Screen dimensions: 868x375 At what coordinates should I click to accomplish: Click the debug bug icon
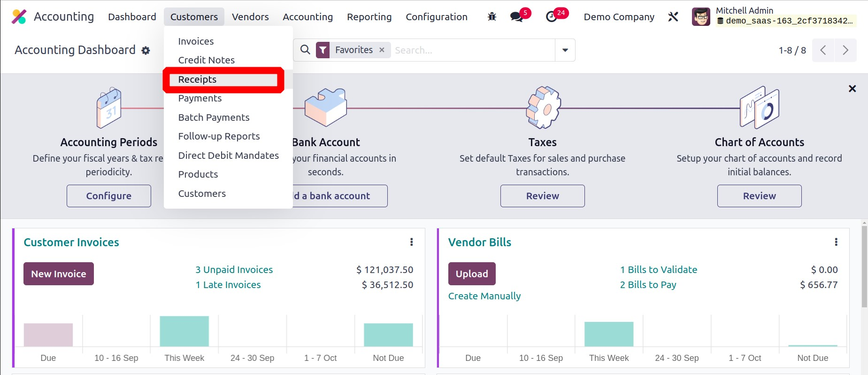[x=492, y=17]
